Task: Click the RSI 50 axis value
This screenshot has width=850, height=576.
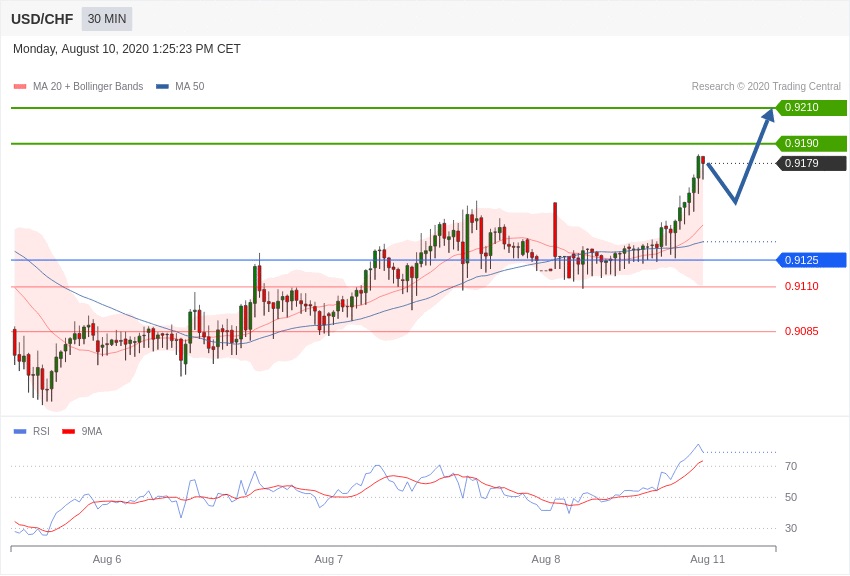Action: [791, 497]
